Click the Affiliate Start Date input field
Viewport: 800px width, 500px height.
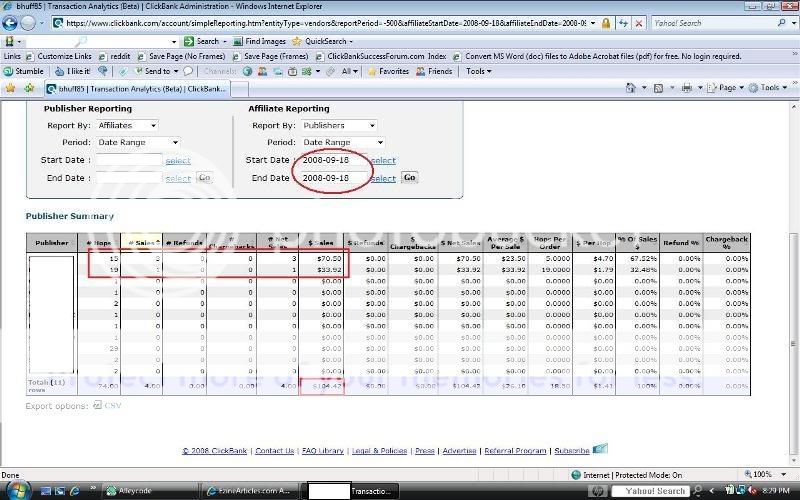[x=332, y=160]
